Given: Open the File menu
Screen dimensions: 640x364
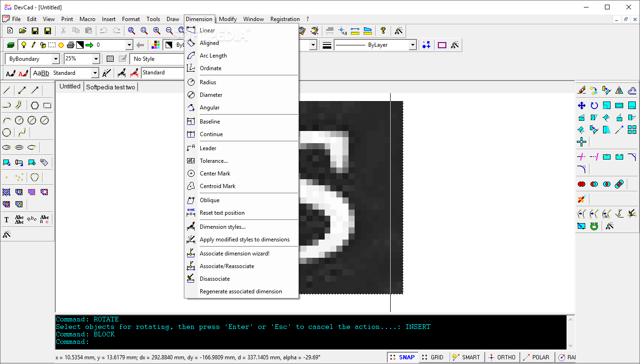Looking at the screenshot, I should (x=16, y=19).
